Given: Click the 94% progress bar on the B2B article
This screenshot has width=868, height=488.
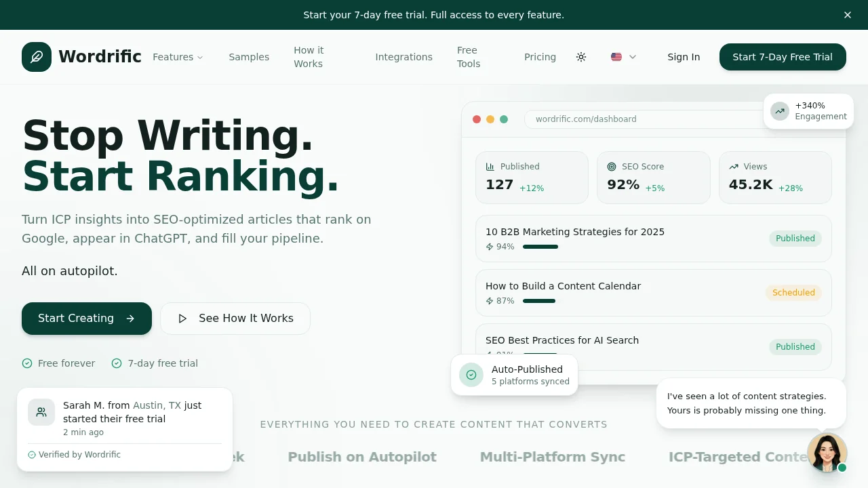Looking at the screenshot, I should point(540,247).
